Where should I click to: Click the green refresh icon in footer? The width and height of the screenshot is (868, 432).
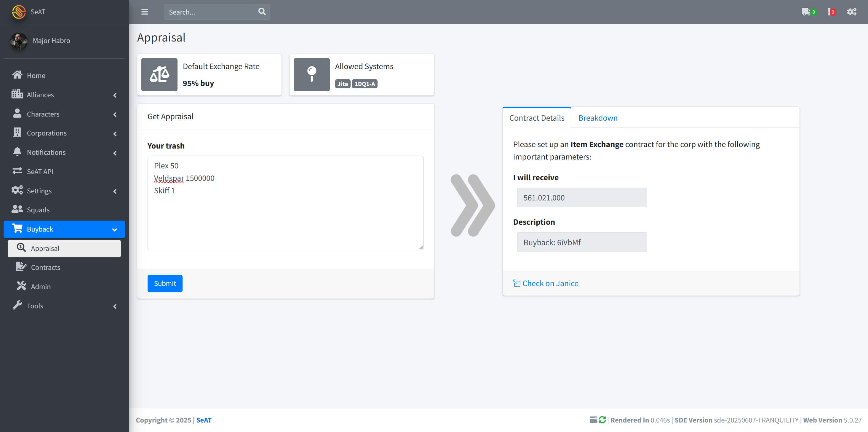click(x=602, y=420)
